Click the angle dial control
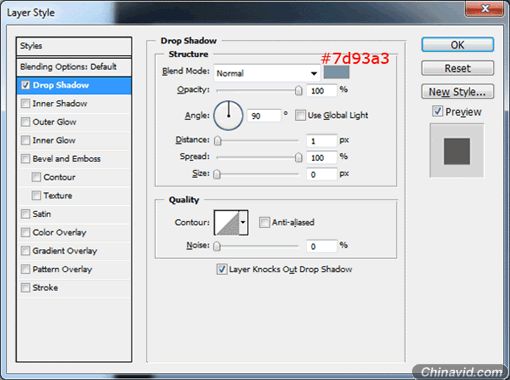 pyautogui.click(x=228, y=115)
